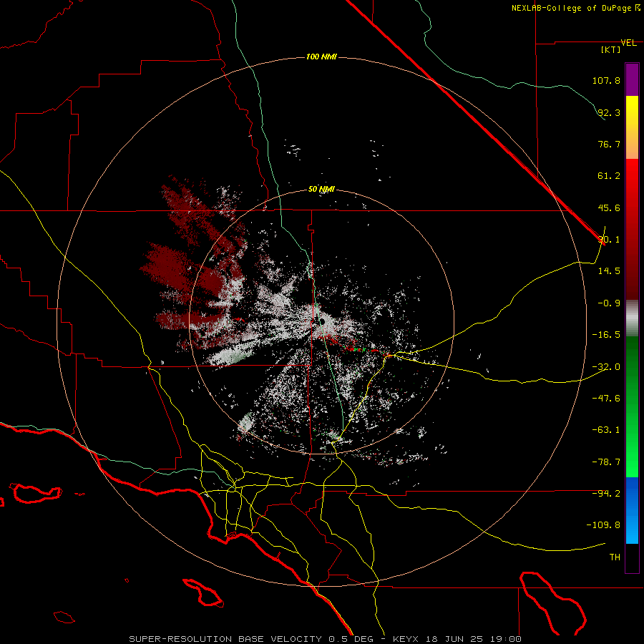Screen dimensions: 644x644
Task: Click the -94.2 velocity scale value
Action: 606,493
